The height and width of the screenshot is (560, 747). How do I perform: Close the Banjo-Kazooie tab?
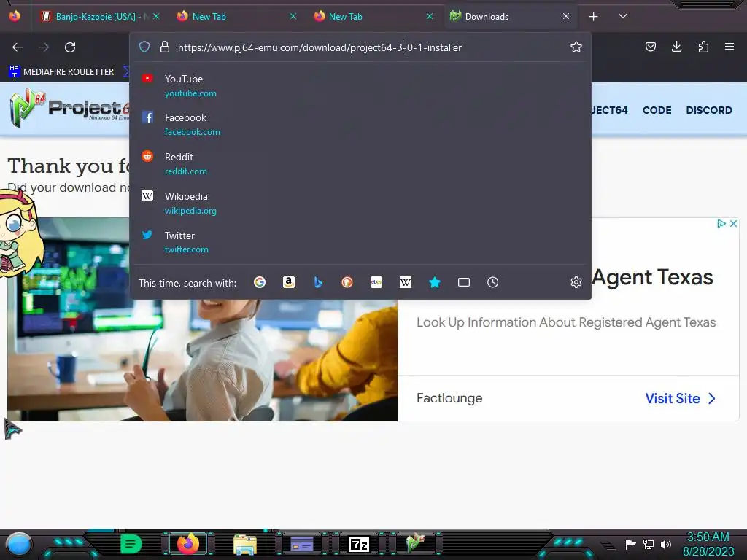point(156,17)
